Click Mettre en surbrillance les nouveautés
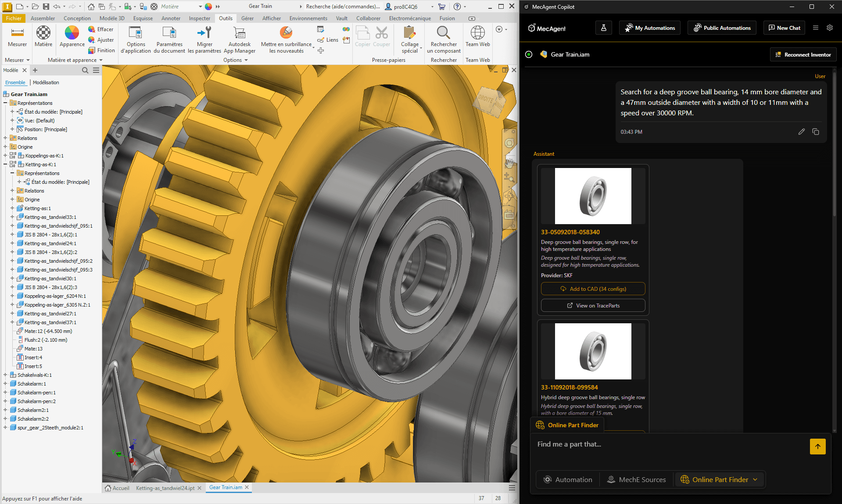The image size is (842, 504). (286, 39)
